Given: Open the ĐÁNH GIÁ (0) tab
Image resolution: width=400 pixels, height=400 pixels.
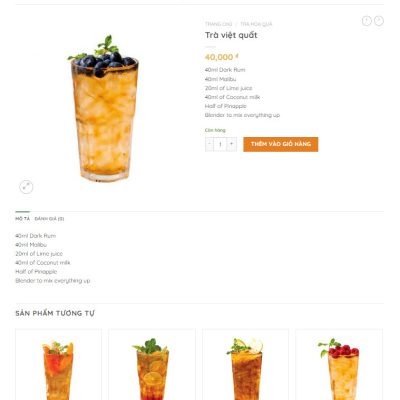Looking at the screenshot, I should click(x=49, y=219).
